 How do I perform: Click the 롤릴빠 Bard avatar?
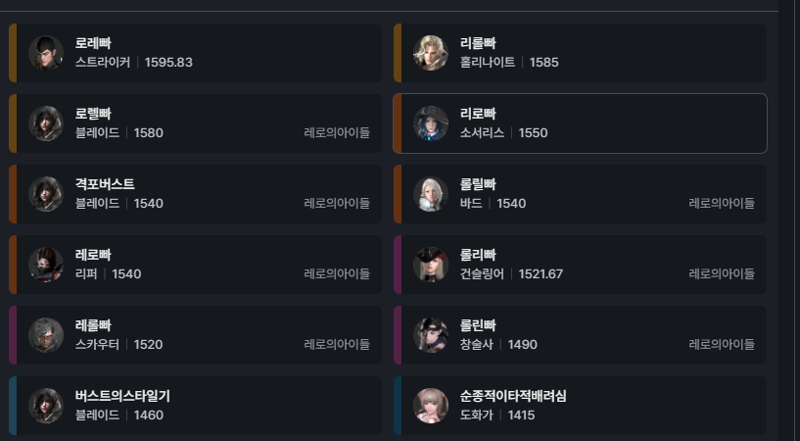pos(431,194)
